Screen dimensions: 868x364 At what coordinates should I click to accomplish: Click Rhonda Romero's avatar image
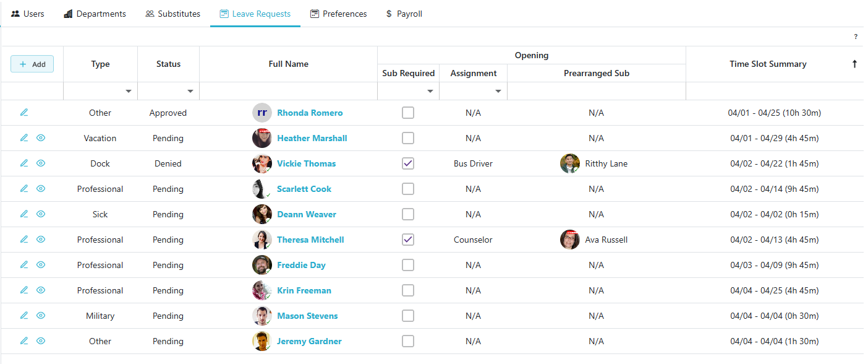(x=262, y=113)
